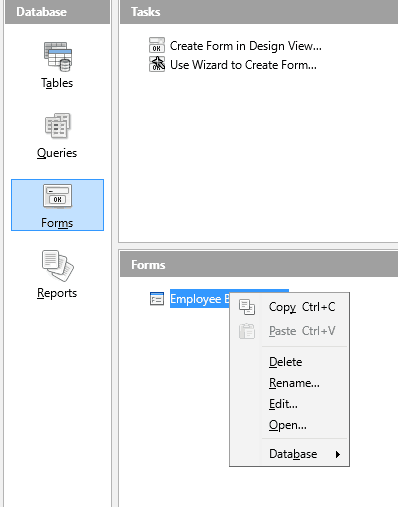Screen dimensions: 398x507
Task: Click the Forms panel header bar
Action: tap(259, 265)
